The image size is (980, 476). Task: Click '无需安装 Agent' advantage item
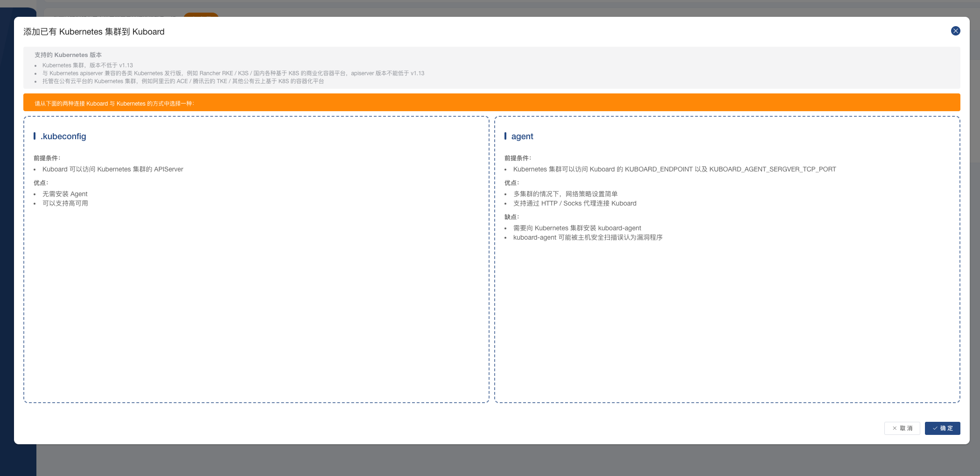[x=65, y=194]
